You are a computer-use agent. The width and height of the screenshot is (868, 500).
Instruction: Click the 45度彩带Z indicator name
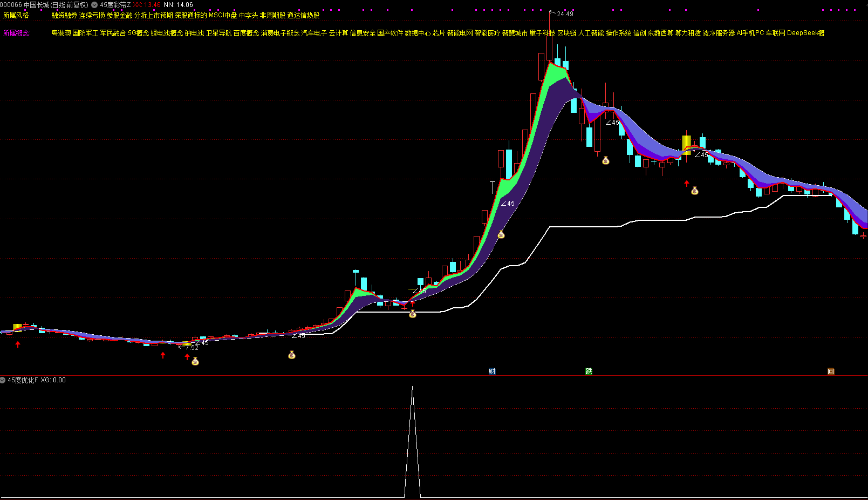[115, 5]
